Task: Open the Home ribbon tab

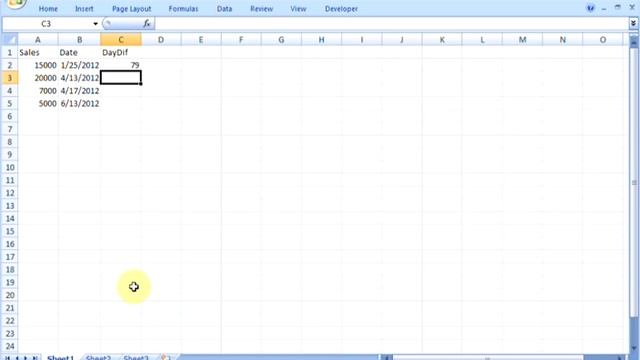Action: (48, 9)
